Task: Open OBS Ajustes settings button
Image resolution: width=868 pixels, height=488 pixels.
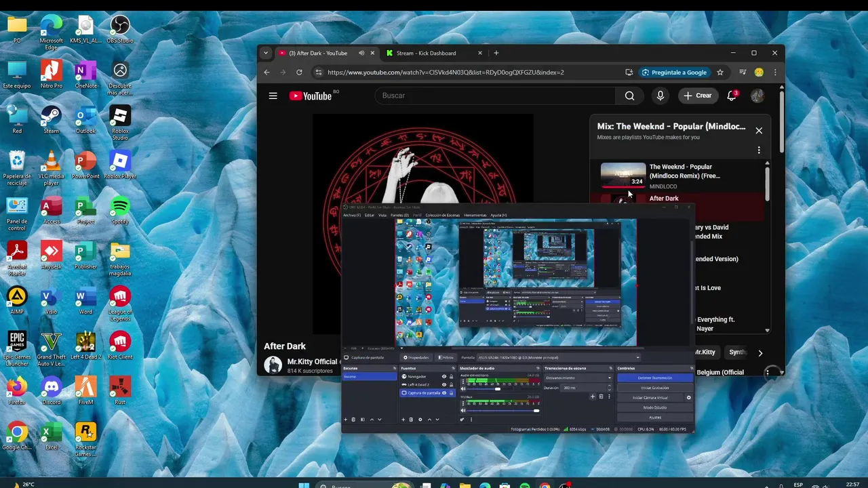Action: (655, 418)
